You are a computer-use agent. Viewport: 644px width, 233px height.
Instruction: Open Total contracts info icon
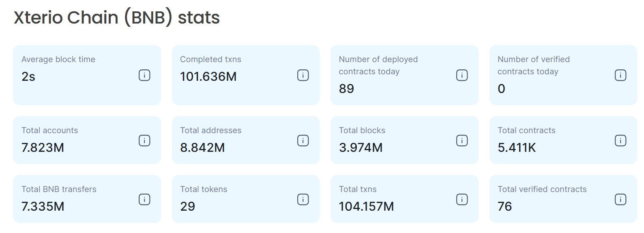point(620,140)
